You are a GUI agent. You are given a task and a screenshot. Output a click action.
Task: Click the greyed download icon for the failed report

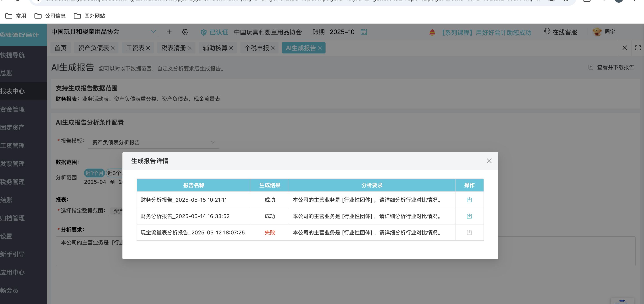469,232
